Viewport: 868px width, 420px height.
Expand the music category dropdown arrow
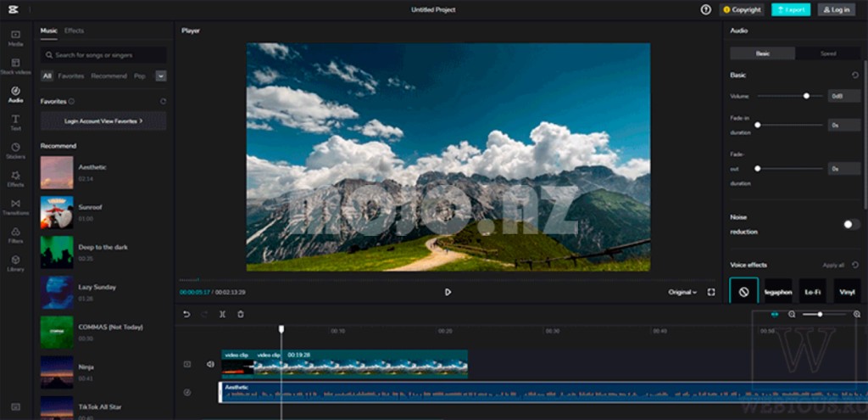click(160, 76)
